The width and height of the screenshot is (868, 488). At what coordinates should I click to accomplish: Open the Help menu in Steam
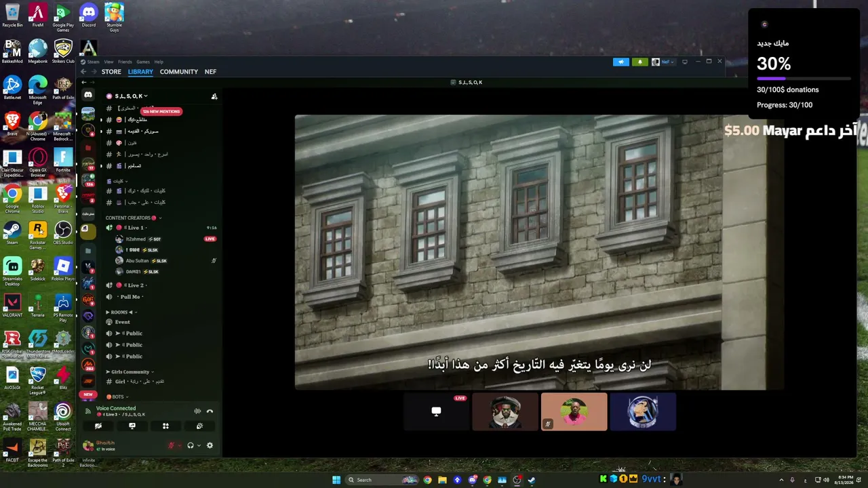159,62
